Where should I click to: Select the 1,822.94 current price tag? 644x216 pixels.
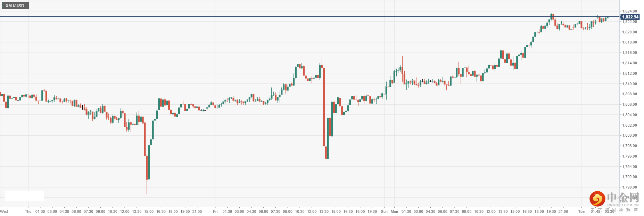tap(630, 17)
